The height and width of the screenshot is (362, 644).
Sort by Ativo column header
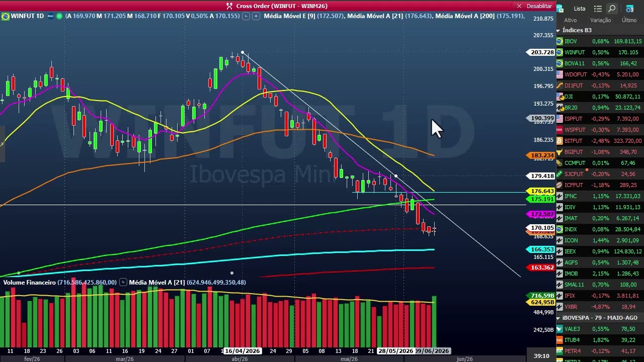pos(571,20)
